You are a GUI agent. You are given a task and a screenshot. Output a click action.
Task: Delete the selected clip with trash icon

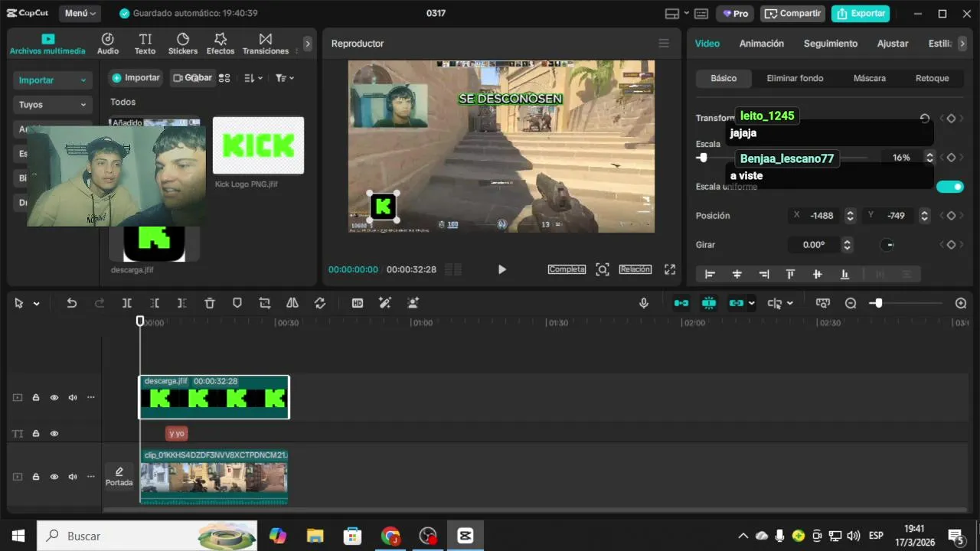pyautogui.click(x=210, y=303)
